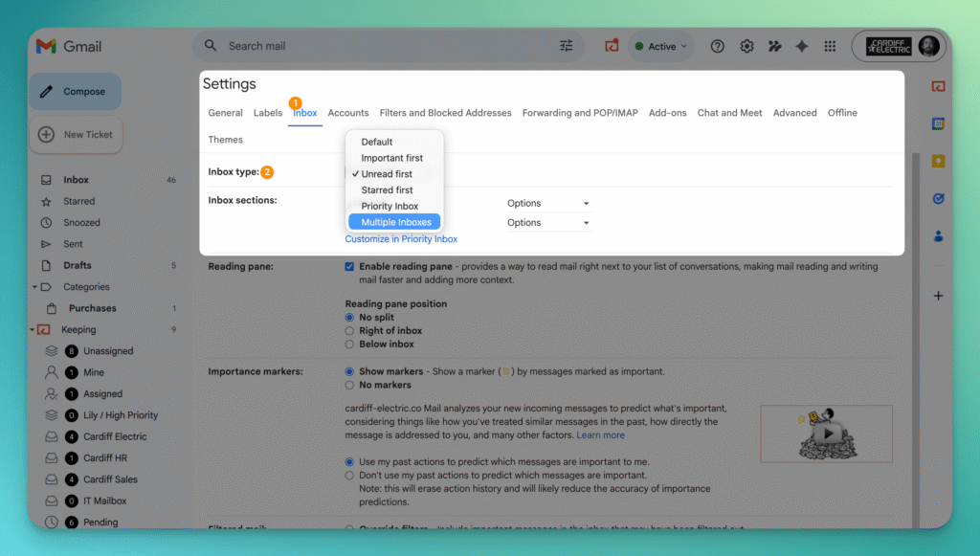Open Keeping side panel icon
Image resolution: width=980 pixels, height=556 pixels.
click(x=938, y=87)
